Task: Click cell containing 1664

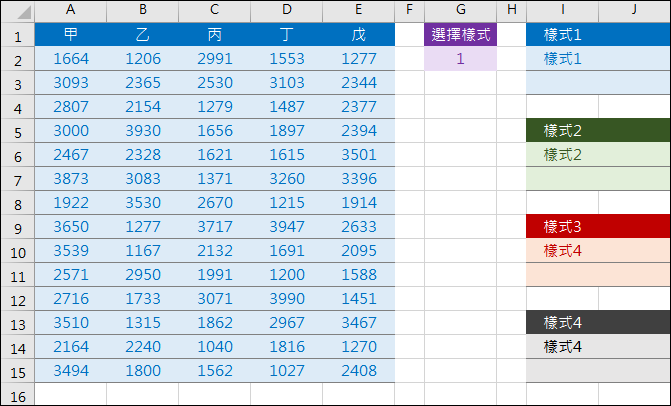Action: pos(71,59)
